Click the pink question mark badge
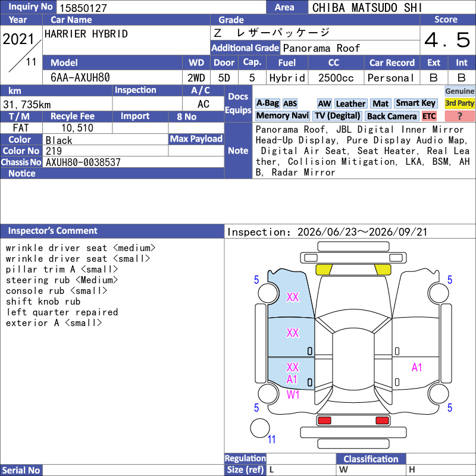476x476 pixels. 459,116
